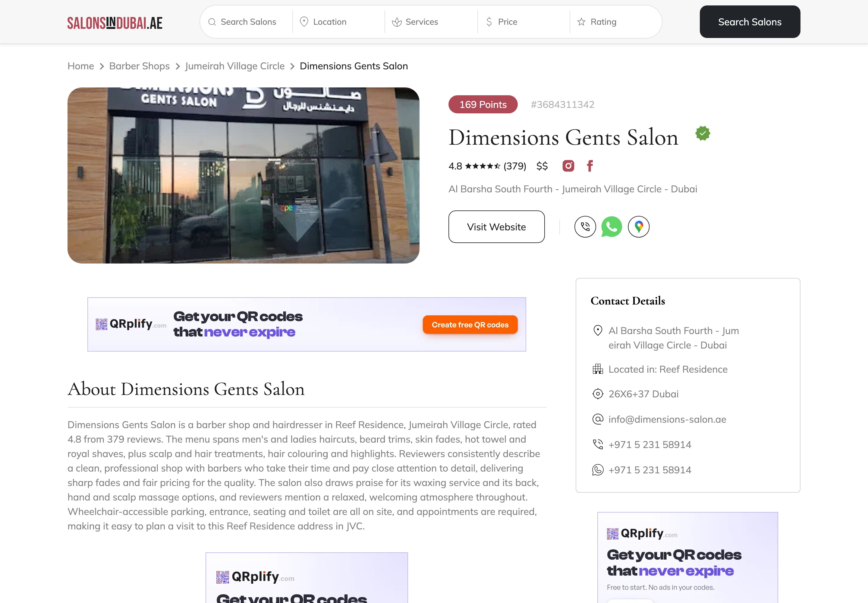Image resolution: width=868 pixels, height=603 pixels.
Task: Open the Price filter dropdown
Action: (524, 22)
